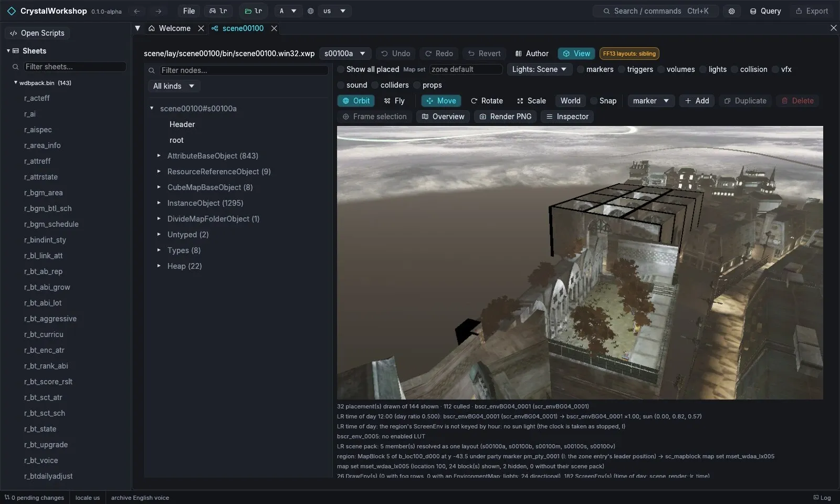Select the Rotate gizmo tool
This screenshot has width=840, height=504.
pyautogui.click(x=487, y=101)
